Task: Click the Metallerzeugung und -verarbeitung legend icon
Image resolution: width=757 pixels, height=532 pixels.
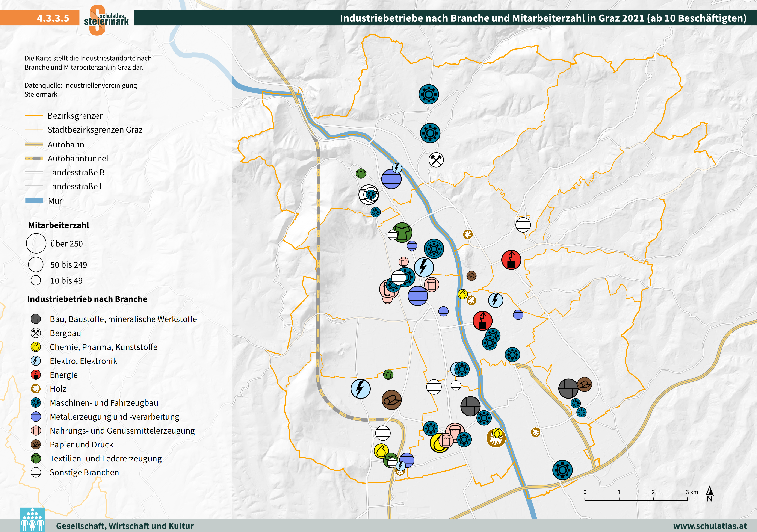Action: [36, 417]
